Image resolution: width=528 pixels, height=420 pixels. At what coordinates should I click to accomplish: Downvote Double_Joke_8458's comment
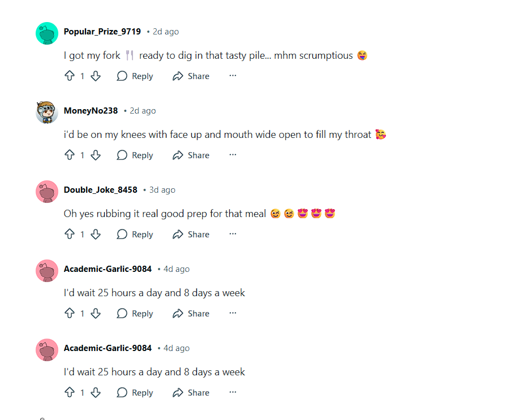coord(96,234)
